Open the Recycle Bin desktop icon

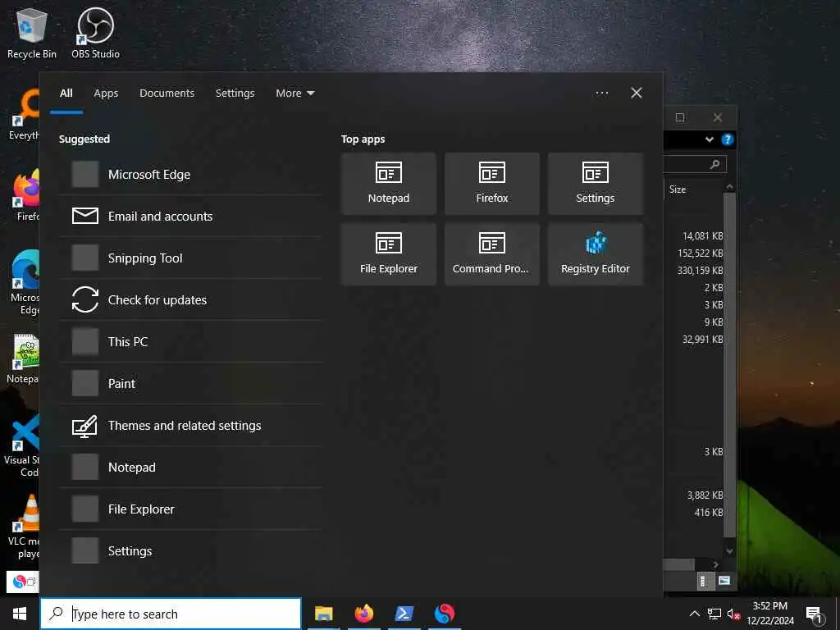pyautogui.click(x=32, y=34)
